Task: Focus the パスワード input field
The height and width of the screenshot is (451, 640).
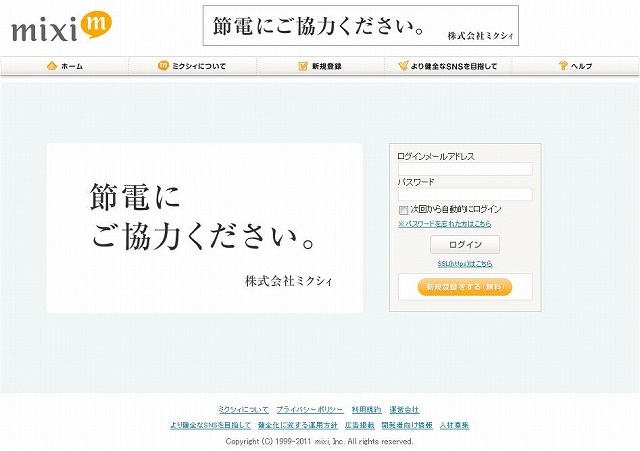Action: click(x=465, y=194)
